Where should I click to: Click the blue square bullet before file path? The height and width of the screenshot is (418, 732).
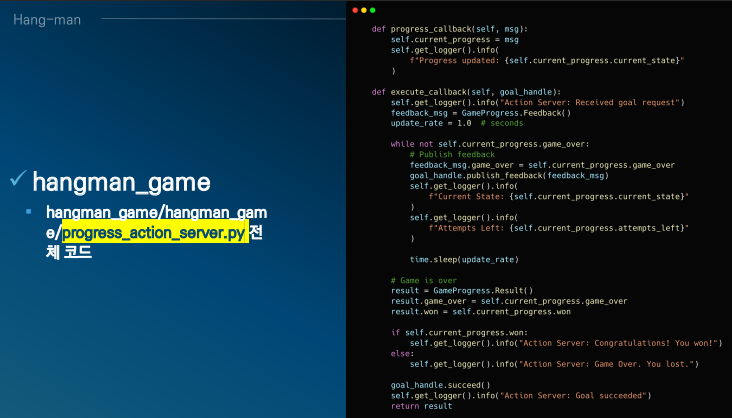click(28, 212)
